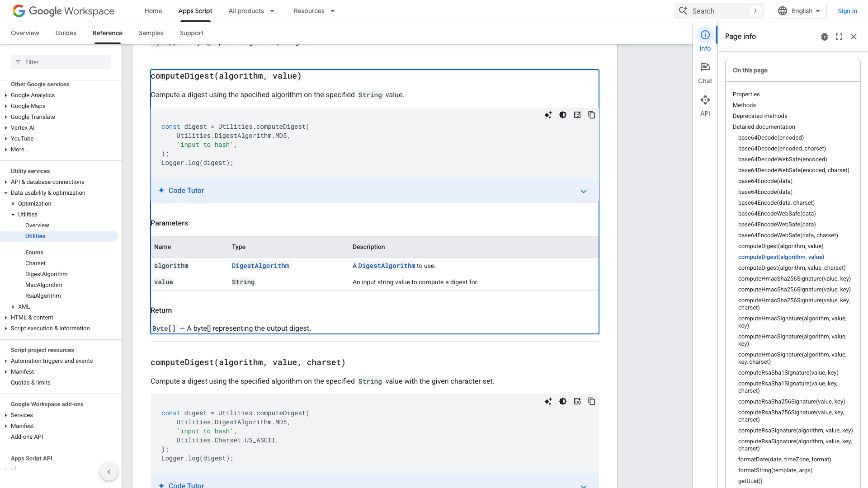Screen dimensions: 868x488
Task: Click the AI explain icon on first code sample
Action: point(548,115)
